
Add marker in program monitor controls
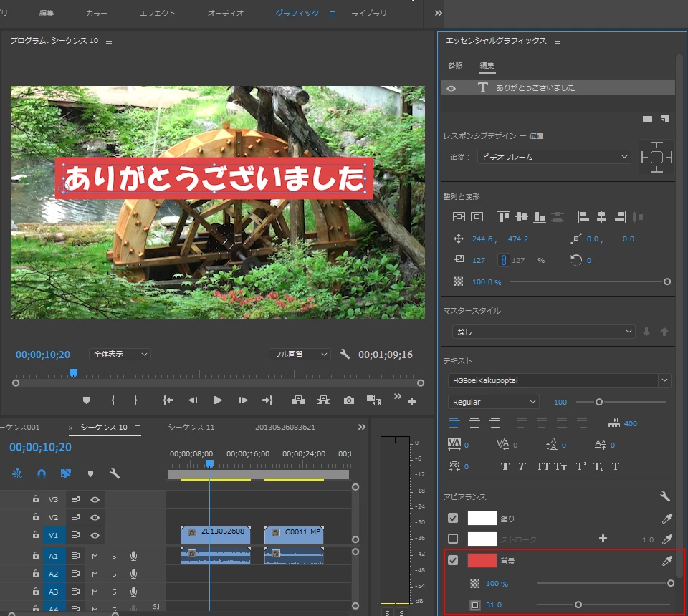(x=87, y=400)
